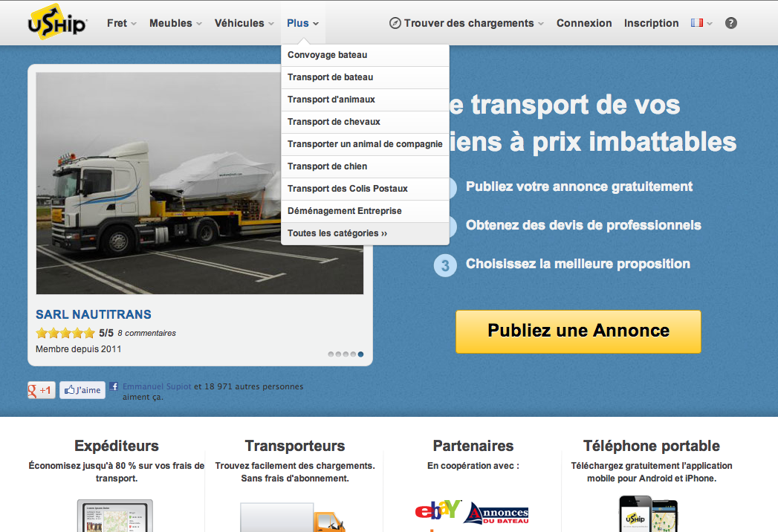Expand the Meubles dropdown menu
The image size is (778, 532).
coord(175,23)
